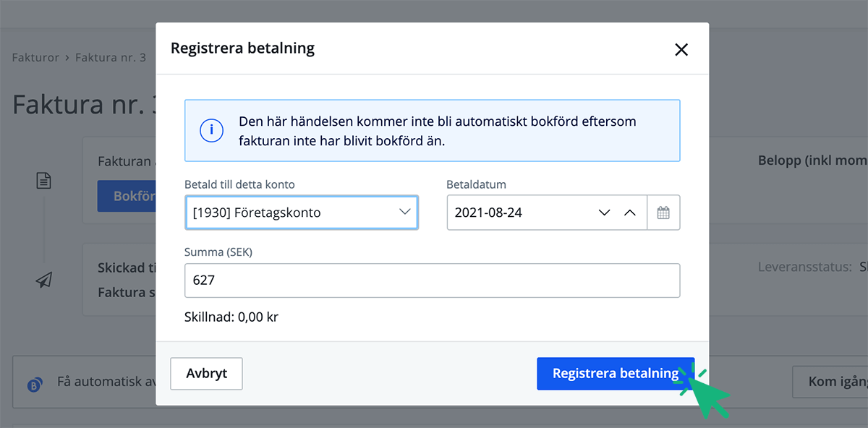
Task: Click the invoice document icon in the timeline
Action: 43,181
